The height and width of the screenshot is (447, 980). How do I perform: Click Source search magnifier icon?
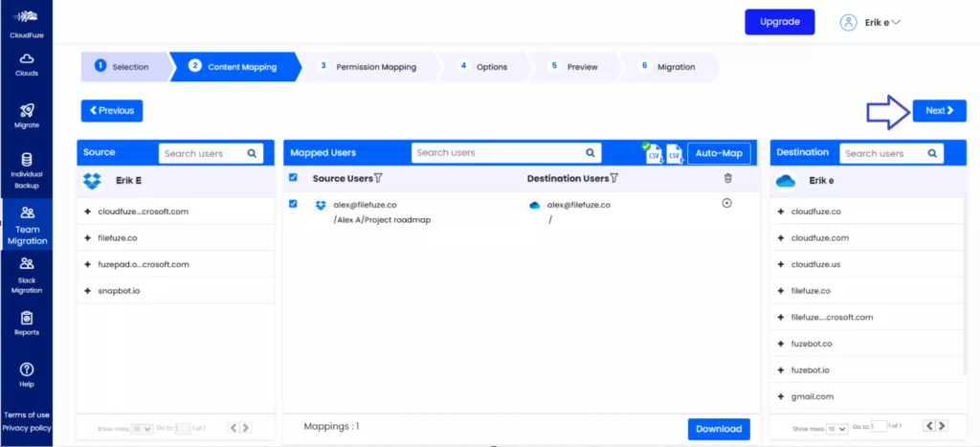tap(252, 153)
